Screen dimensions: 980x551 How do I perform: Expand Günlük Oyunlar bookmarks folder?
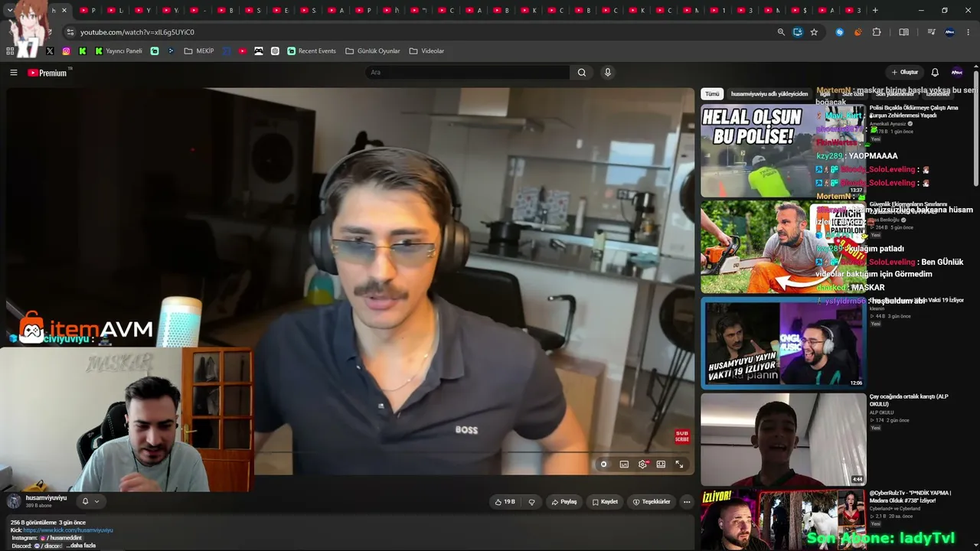373,51
